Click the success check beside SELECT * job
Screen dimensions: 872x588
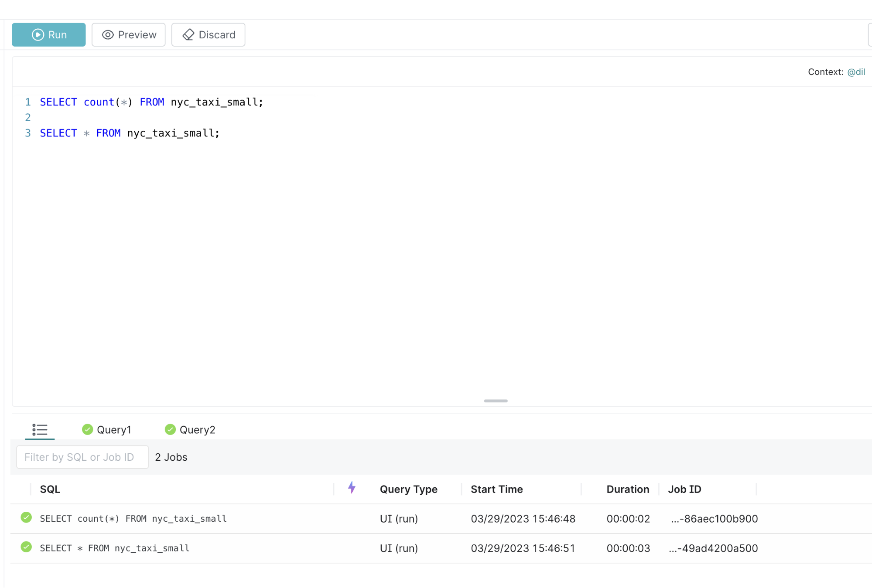tap(26, 548)
